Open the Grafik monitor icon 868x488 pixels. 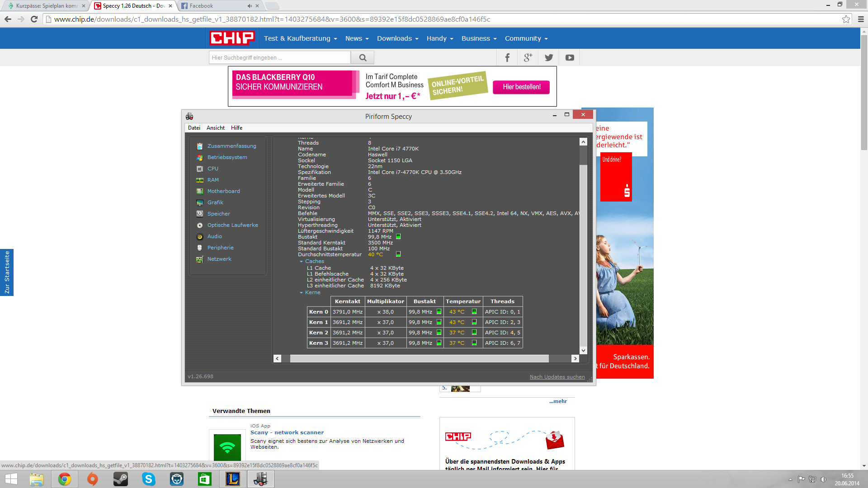pos(200,202)
